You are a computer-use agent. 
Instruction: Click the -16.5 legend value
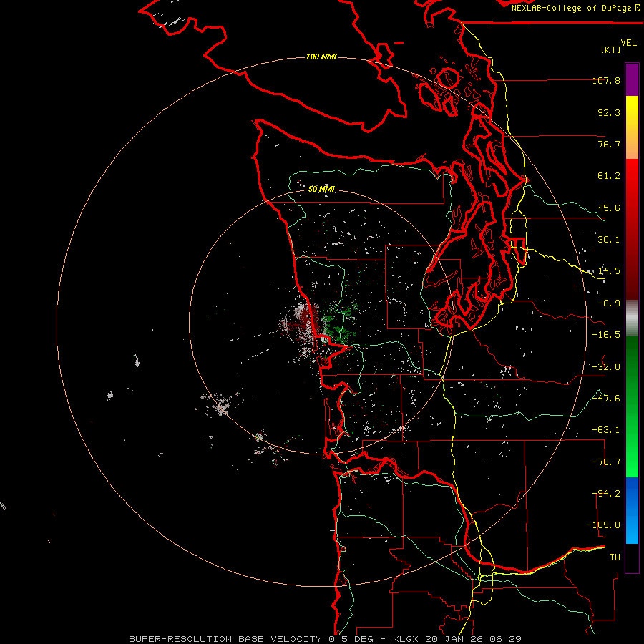pyautogui.click(x=606, y=335)
